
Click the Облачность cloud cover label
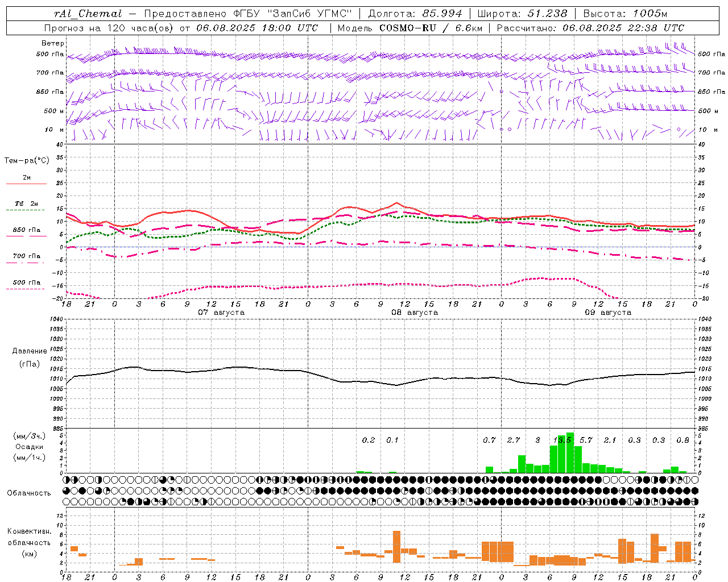pyautogui.click(x=29, y=493)
